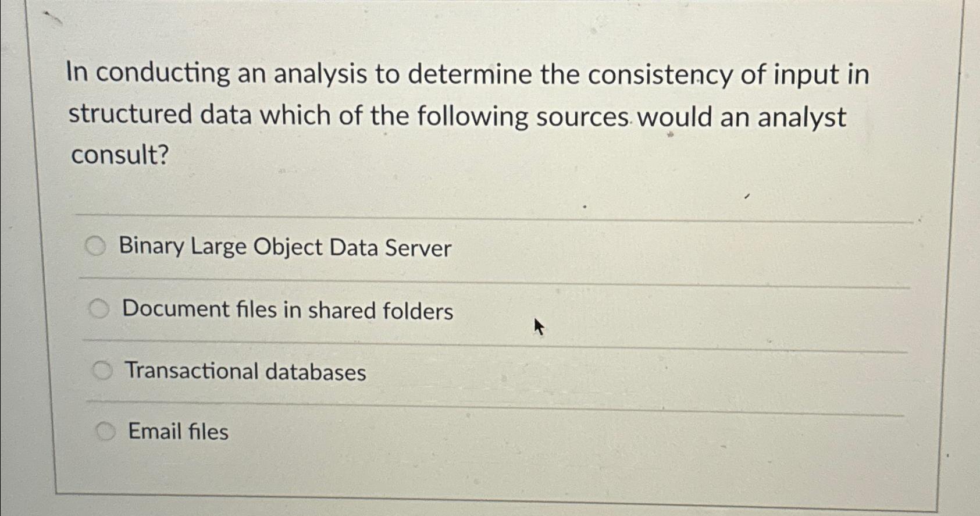Select the Binary Large Object Data Server radio button
Viewport: 980px width, 516px height.
[x=97, y=247]
